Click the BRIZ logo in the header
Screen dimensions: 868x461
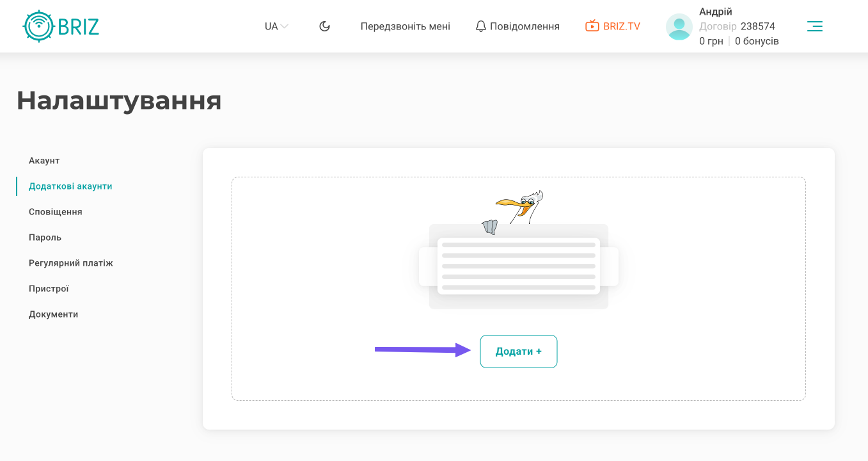(x=61, y=26)
